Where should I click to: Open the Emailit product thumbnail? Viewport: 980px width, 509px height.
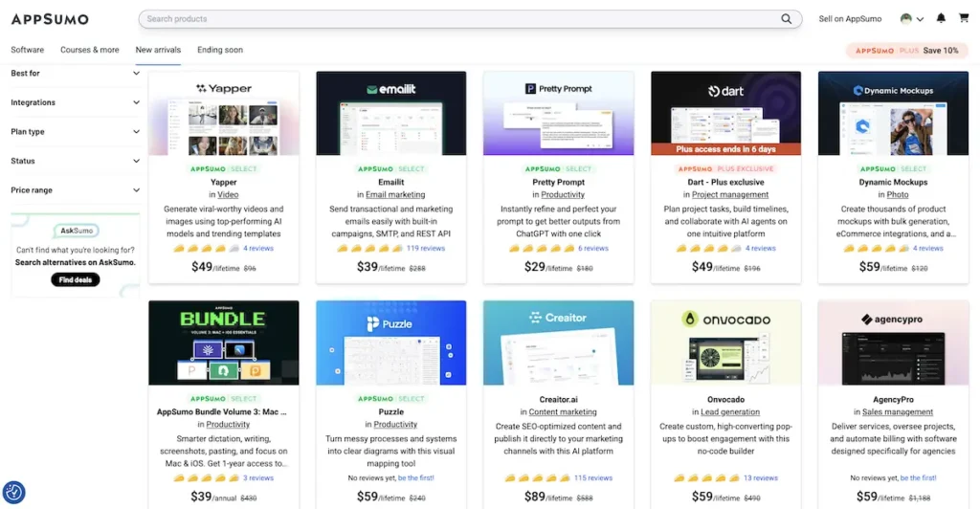point(391,113)
